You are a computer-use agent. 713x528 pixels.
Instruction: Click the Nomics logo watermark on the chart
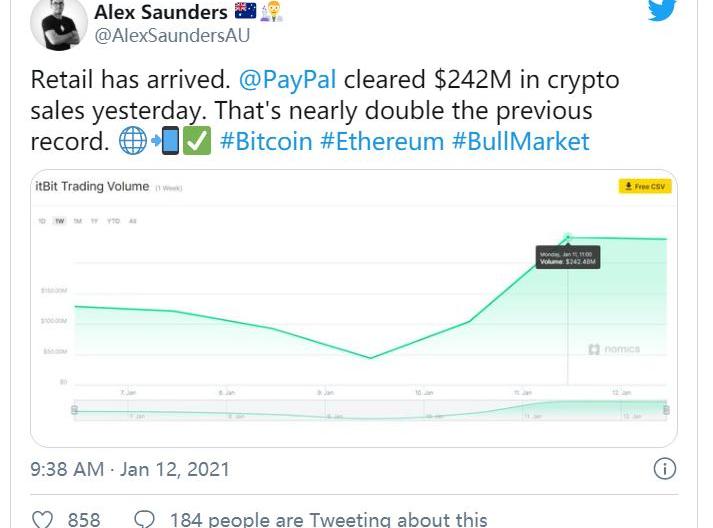tap(614, 349)
